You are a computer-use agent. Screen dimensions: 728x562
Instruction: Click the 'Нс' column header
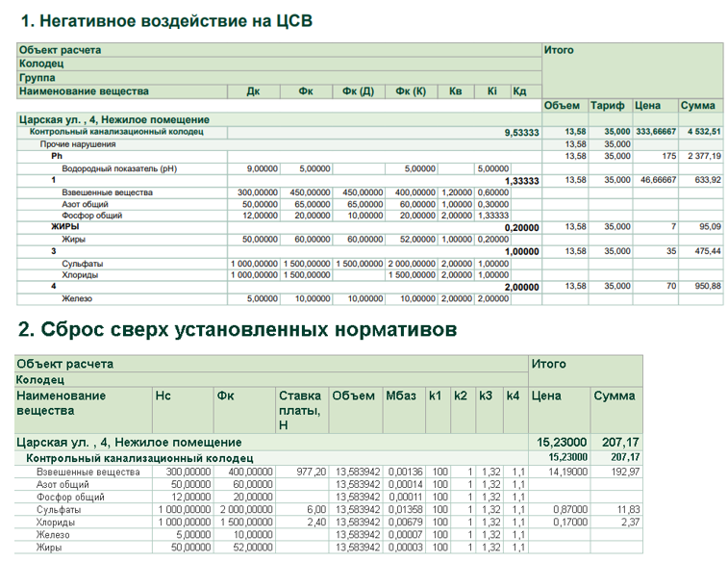(163, 396)
